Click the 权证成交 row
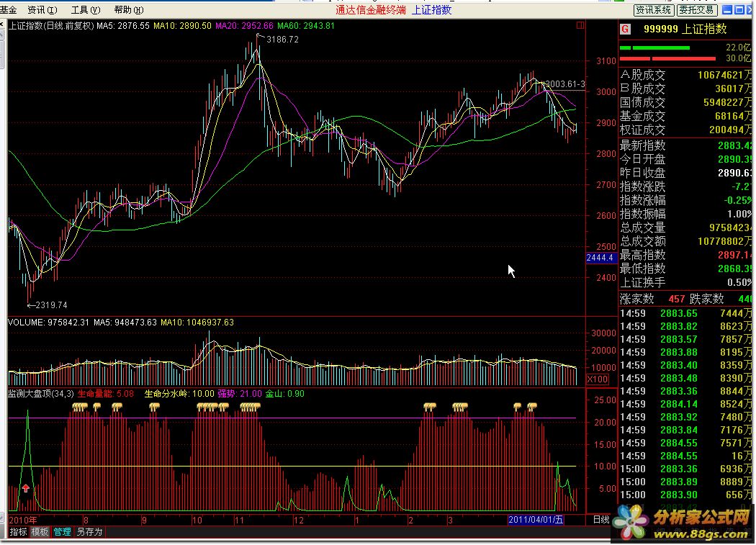This screenshot has height=545, width=756. [685, 130]
